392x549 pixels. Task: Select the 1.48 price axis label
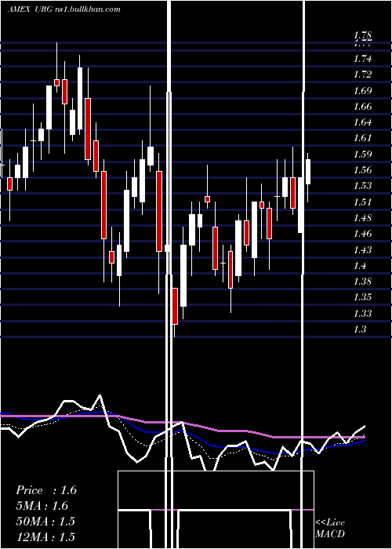click(362, 218)
